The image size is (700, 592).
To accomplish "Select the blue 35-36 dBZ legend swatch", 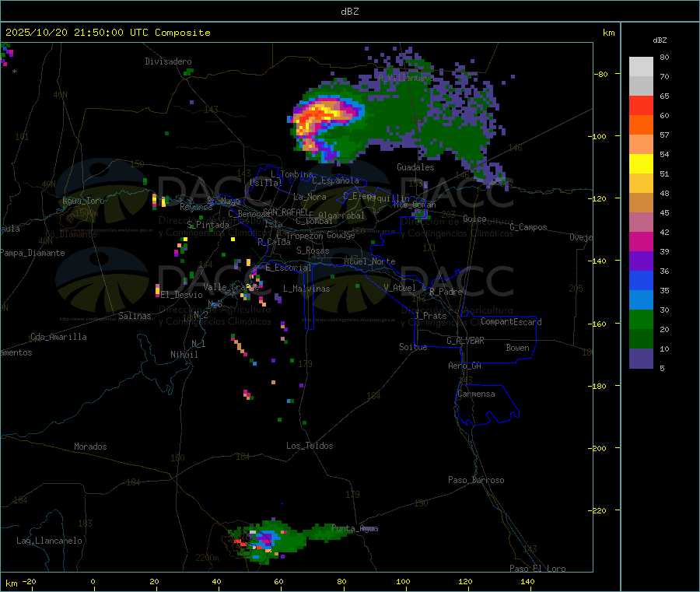I will (x=641, y=280).
